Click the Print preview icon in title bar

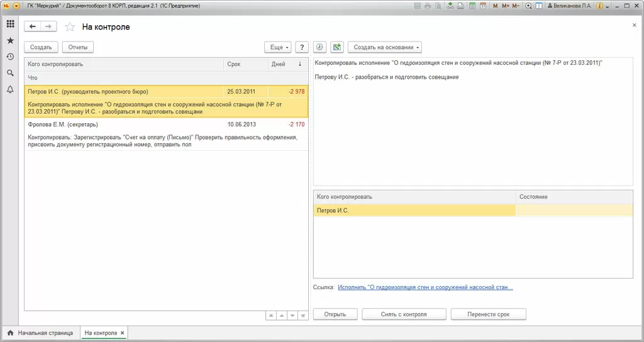pyautogui.click(x=438, y=6)
